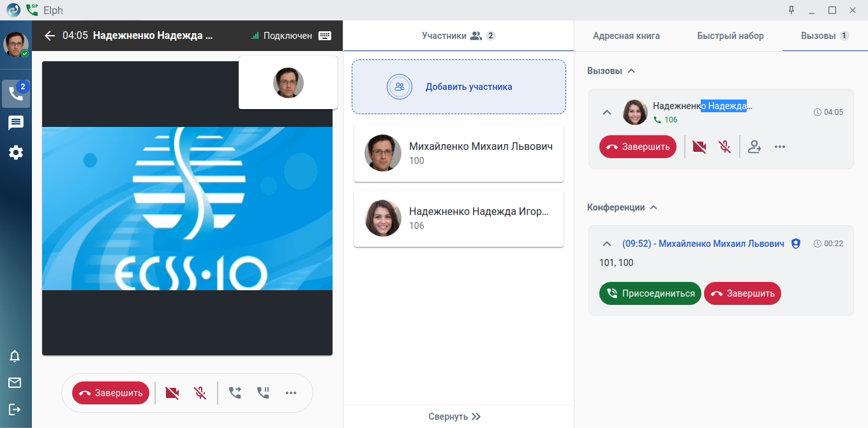This screenshot has height=428, width=868.
Task: Toggle camera in bottom call controls
Action: point(172,393)
